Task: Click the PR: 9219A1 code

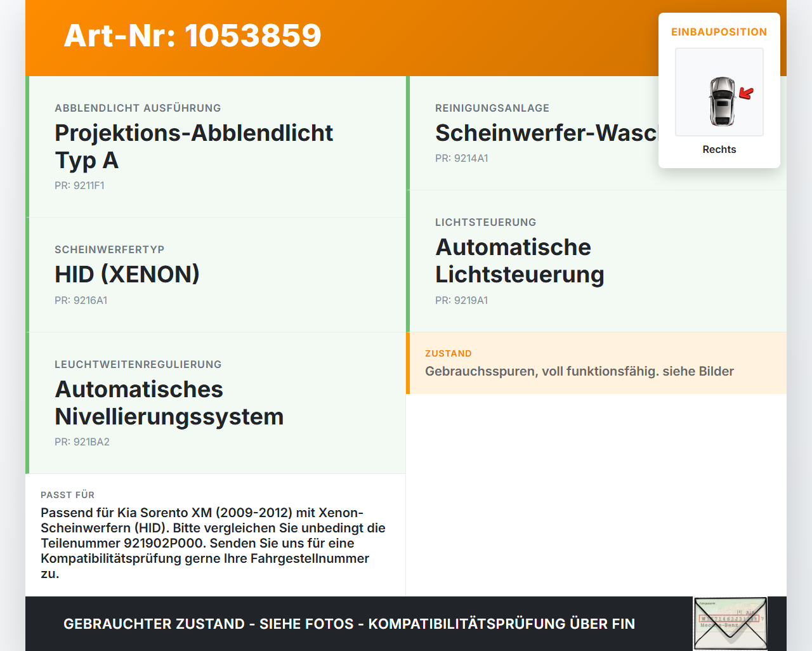Action: coord(461,300)
